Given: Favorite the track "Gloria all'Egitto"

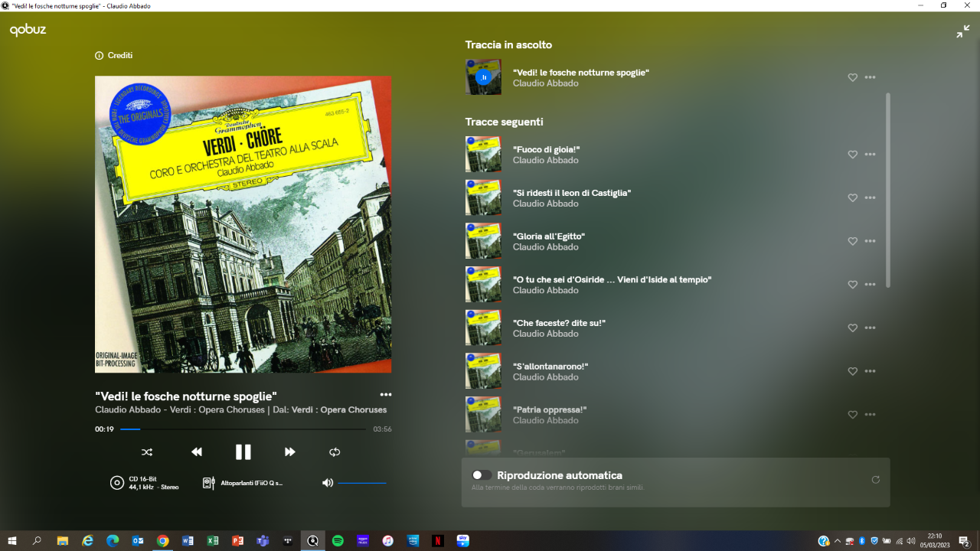Looking at the screenshot, I should click(852, 241).
